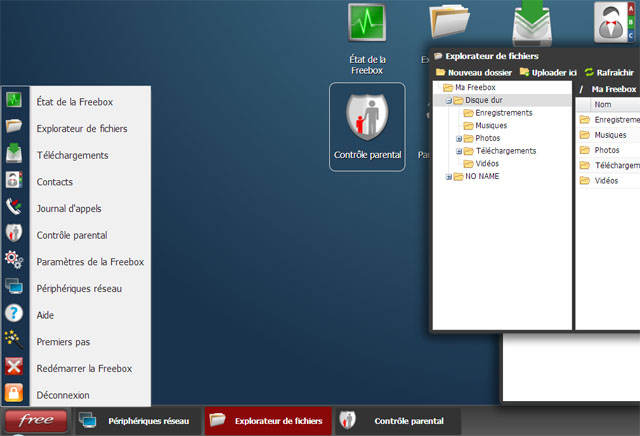Select Journal d'appels menu entry
Image resolution: width=640 pixels, height=436 pixels.
tap(69, 209)
